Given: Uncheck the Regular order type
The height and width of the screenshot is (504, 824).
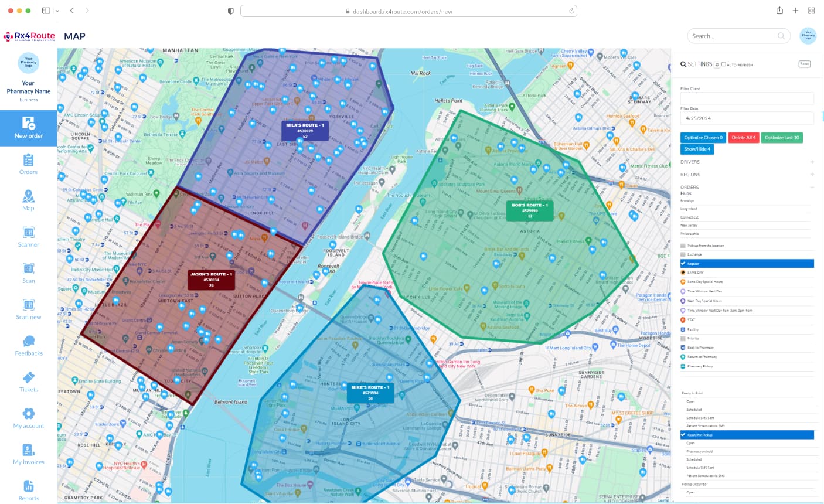Looking at the screenshot, I should pyautogui.click(x=683, y=264).
